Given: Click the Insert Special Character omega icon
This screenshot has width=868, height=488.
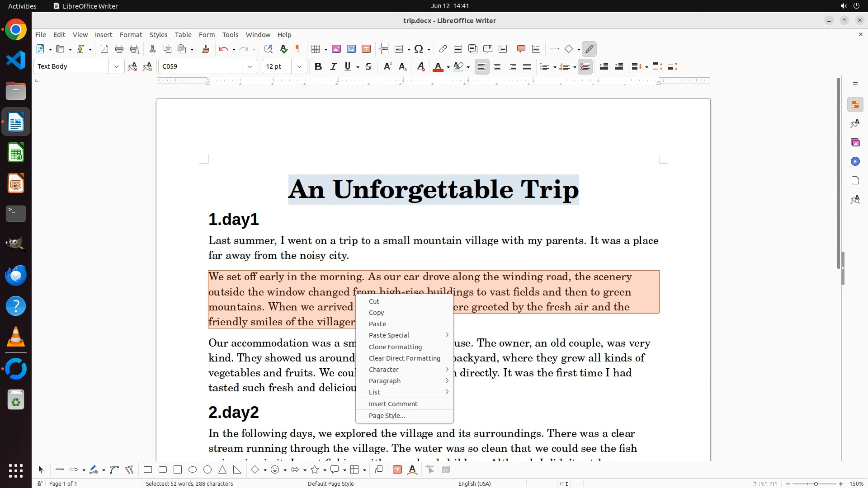Looking at the screenshot, I should 419,49.
